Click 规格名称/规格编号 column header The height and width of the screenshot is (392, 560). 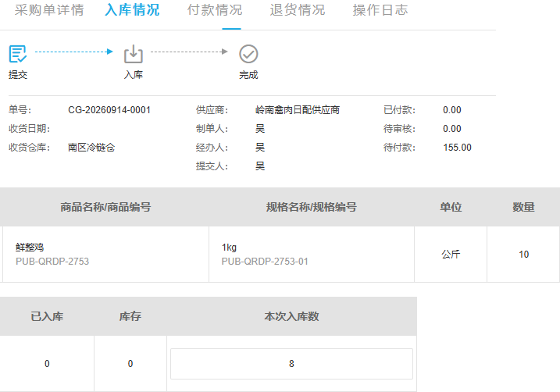click(311, 207)
